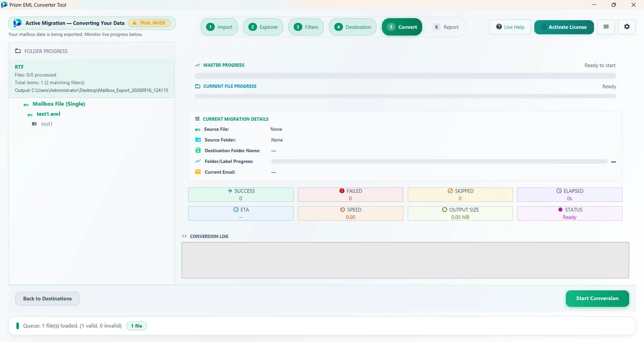The height and width of the screenshot is (342, 644).
Task: Restore down the application window
Action: [x=614, y=5]
